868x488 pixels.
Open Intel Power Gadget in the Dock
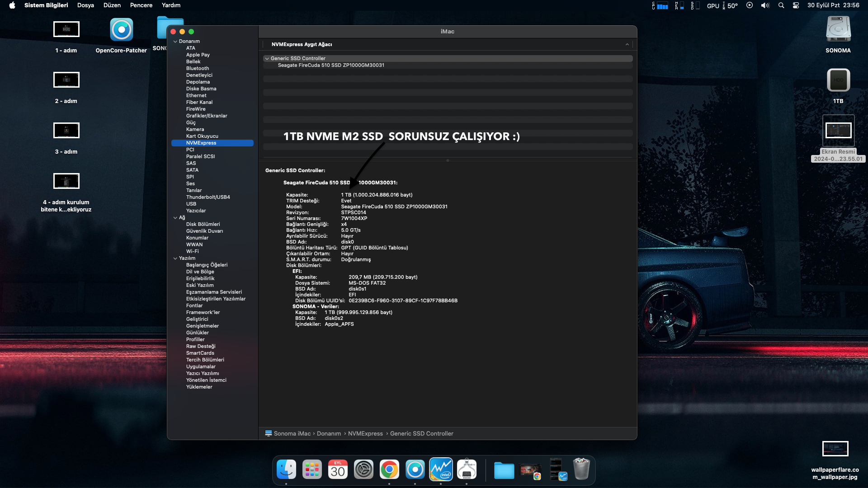441,469
